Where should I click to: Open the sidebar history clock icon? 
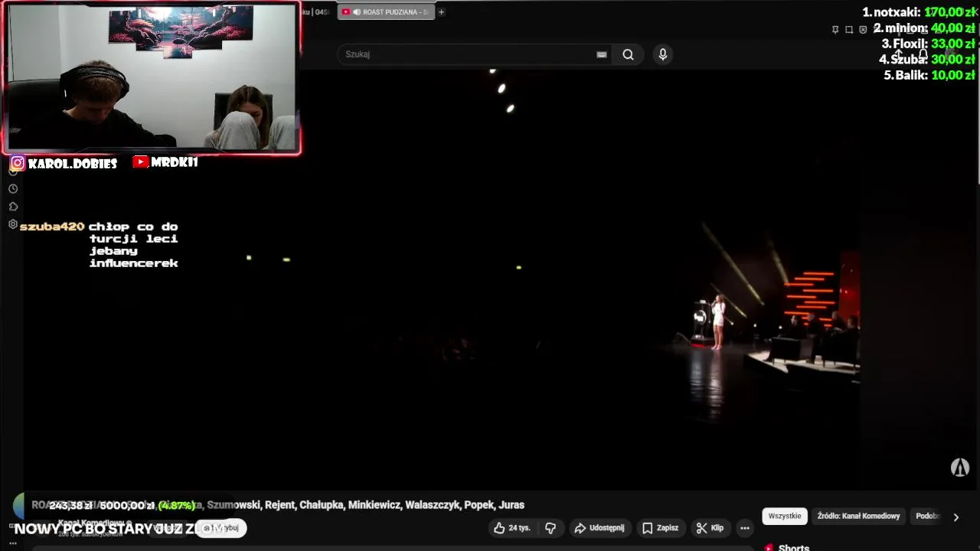13,189
